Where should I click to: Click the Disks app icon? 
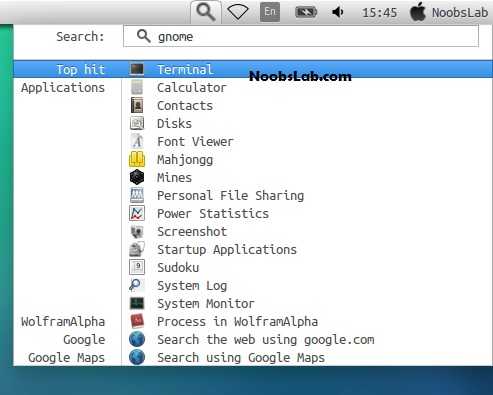click(x=137, y=123)
